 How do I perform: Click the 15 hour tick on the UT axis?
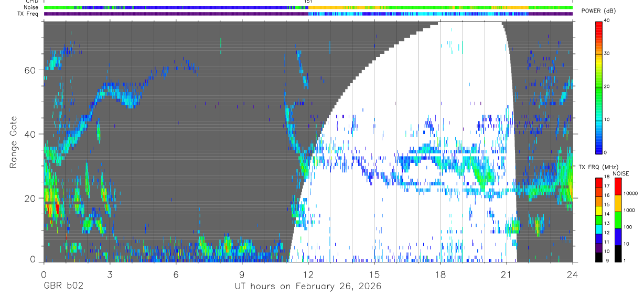(374, 273)
